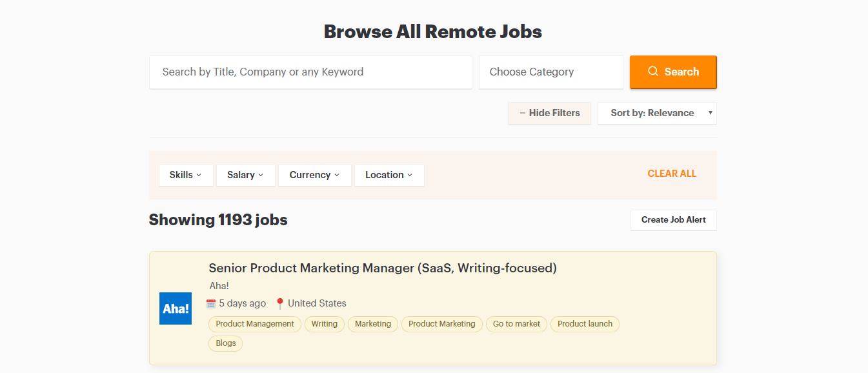Click the CLEAR ALL filters link
This screenshot has height=373, width=868.
672,174
